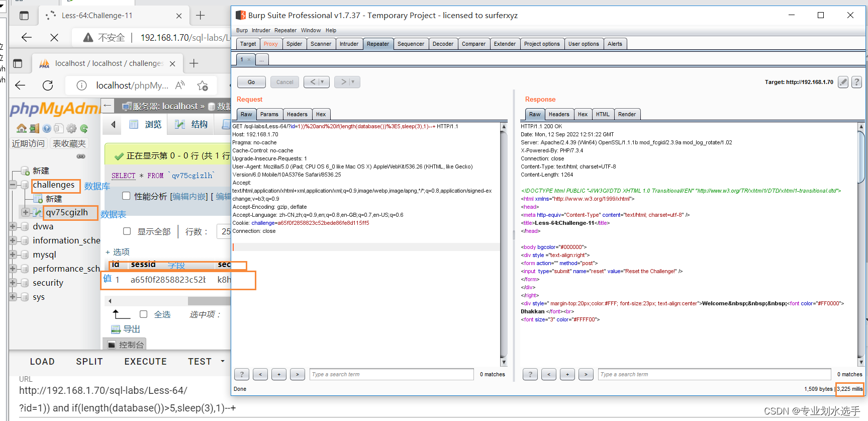The width and height of the screenshot is (868, 421).
Task: Stop loading Less-64 page X button
Action: click(54, 37)
